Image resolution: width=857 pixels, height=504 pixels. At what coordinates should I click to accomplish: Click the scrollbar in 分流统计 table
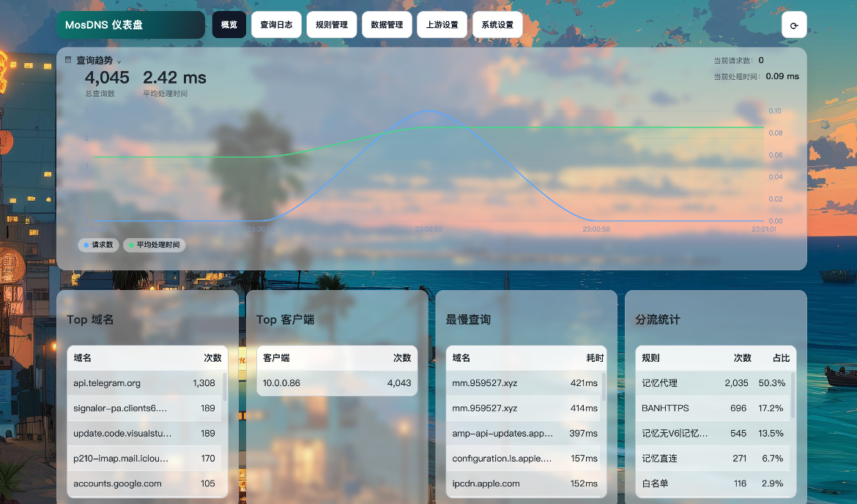(793, 396)
